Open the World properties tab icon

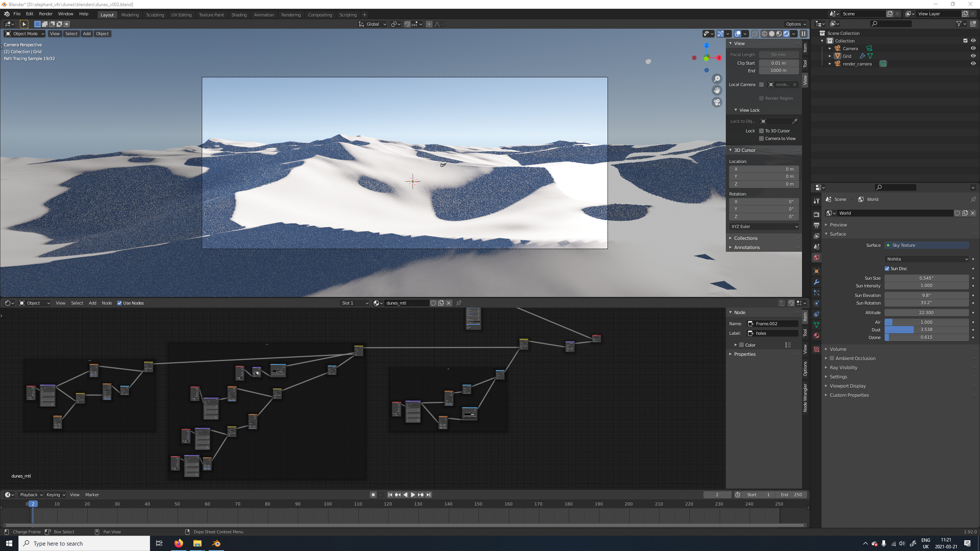[817, 257]
